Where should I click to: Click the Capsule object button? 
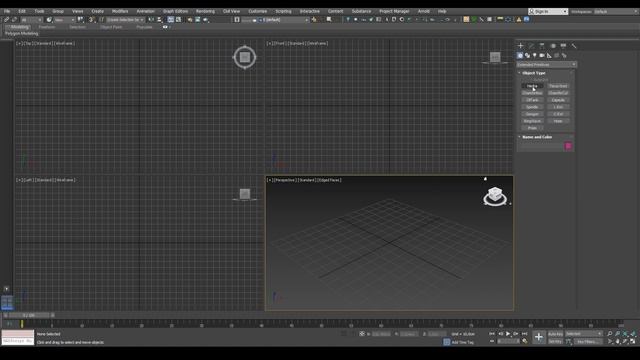(558, 100)
